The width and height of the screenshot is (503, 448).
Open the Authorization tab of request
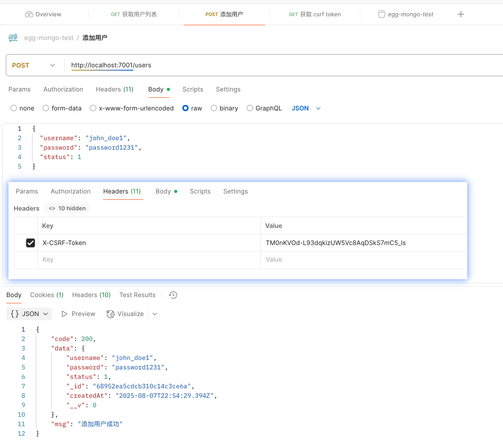(x=63, y=89)
